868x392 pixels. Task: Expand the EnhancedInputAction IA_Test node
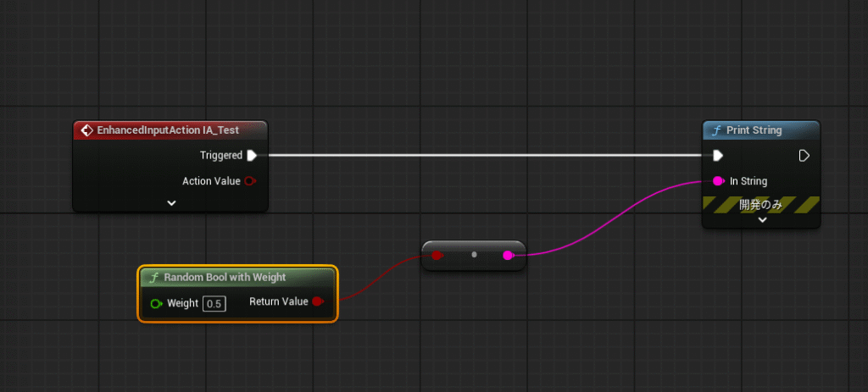tap(171, 203)
